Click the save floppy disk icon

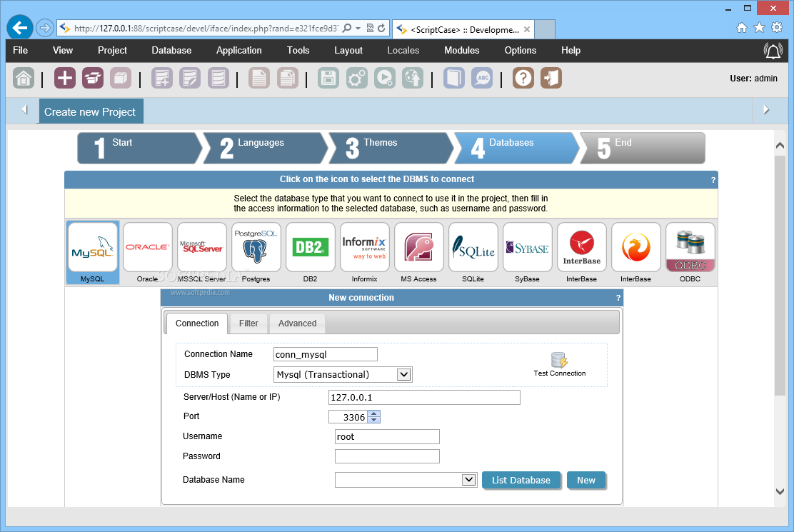pyautogui.click(x=328, y=79)
